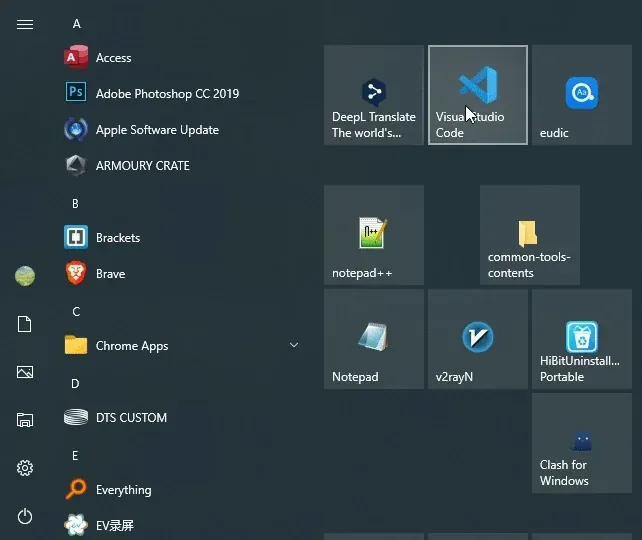The image size is (642, 540).
Task: Launch DTS CUSTOM
Action: coord(182,418)
